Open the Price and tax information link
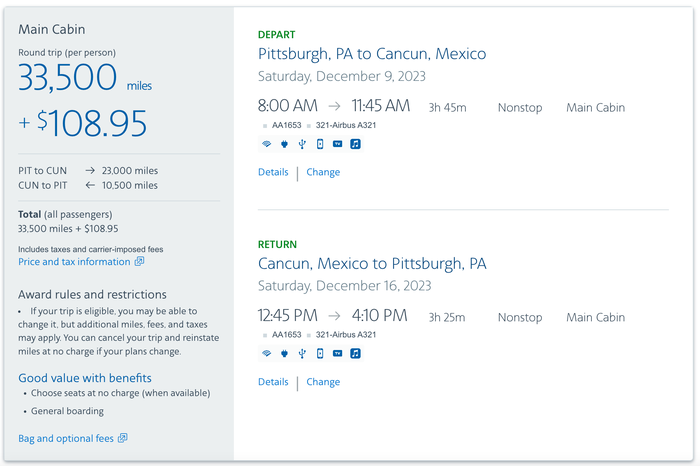This screenshot has height=466, width=700. tap(74, 262)
